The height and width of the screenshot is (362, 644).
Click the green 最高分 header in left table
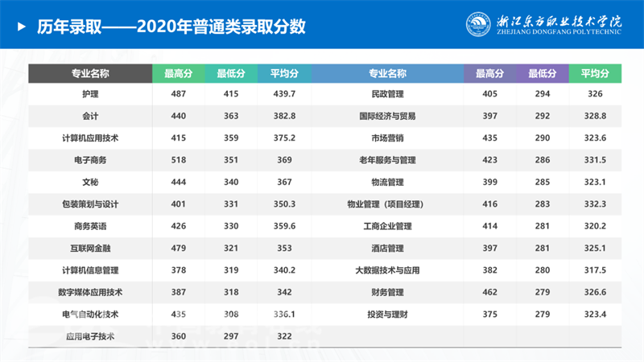tap(179, 73)
